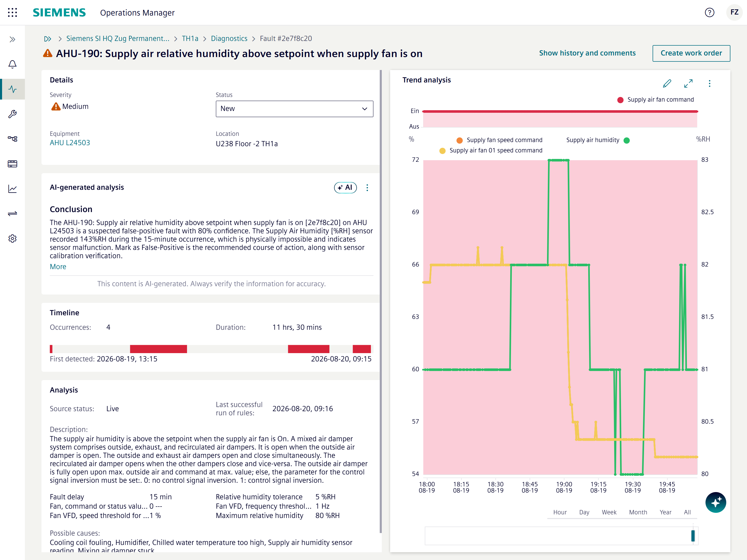Select the All time range tab

687,512
